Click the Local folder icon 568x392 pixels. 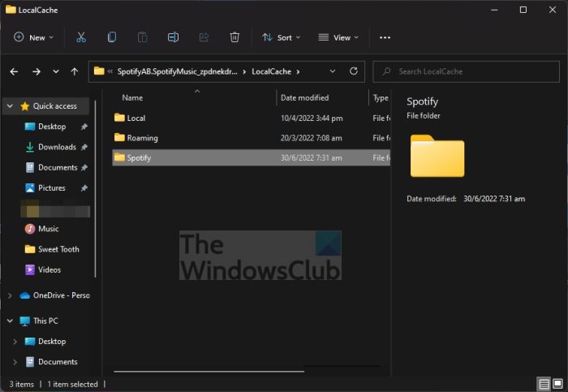119,118
